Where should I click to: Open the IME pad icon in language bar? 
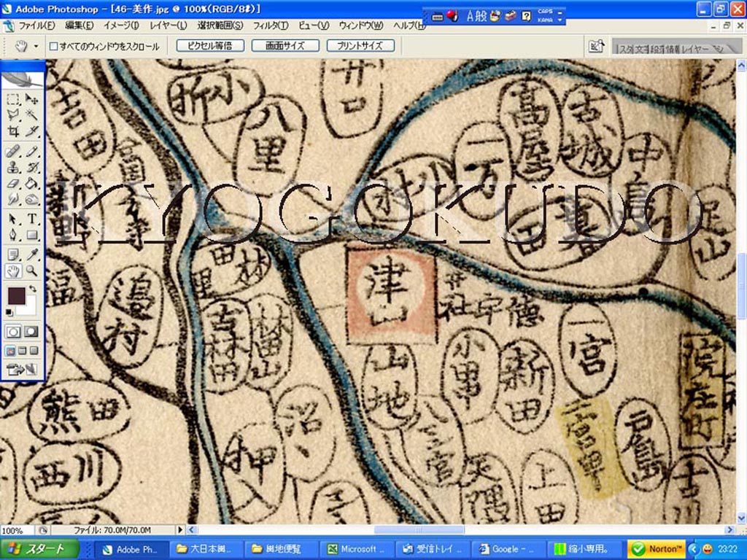496,16
